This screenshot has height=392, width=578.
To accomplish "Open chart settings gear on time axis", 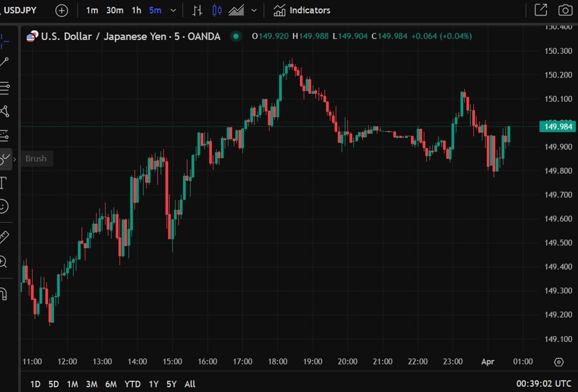I will click(x=559, y=362).
